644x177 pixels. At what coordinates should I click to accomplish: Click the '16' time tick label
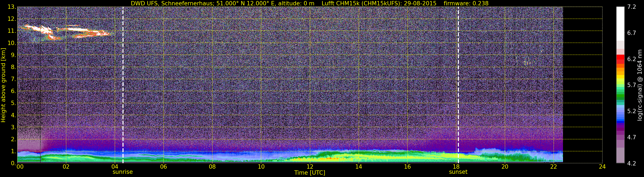[x=407, y=167]
